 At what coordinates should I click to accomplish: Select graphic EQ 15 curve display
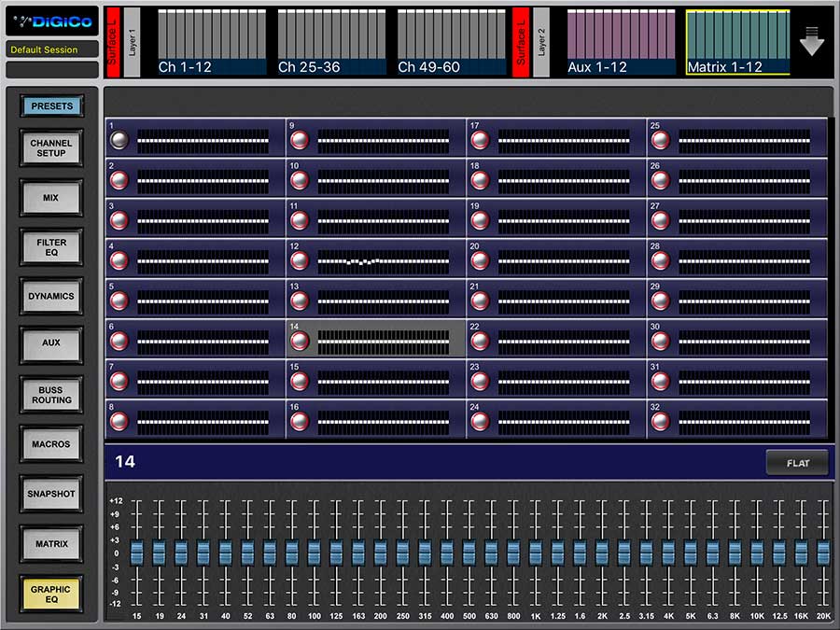[x=384, y=382]
